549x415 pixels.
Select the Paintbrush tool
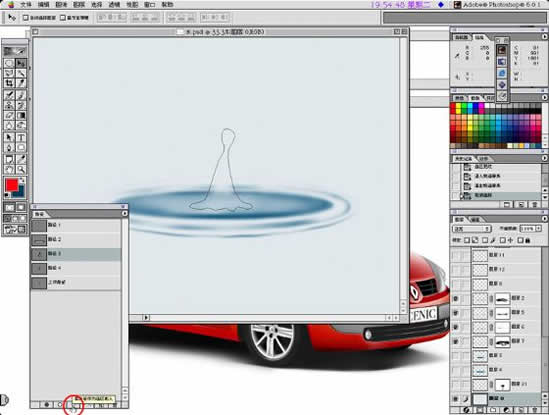21,95
